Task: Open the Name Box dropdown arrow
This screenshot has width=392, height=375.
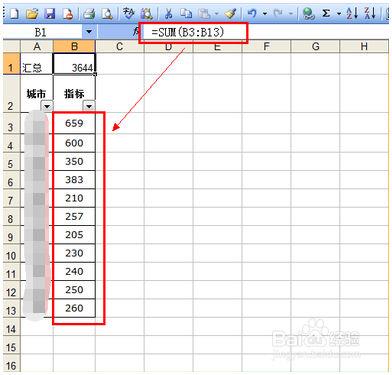Action: point(89,32)
